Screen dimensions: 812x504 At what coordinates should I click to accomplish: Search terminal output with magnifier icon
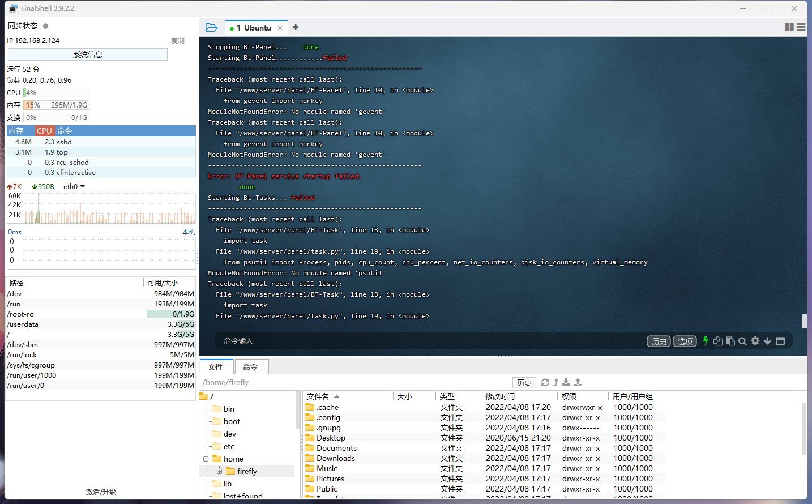(742, 341)
